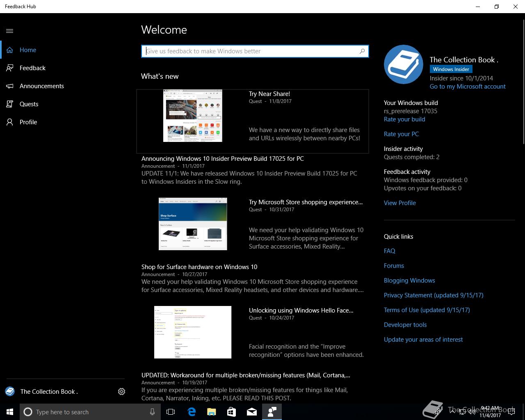Click the Profile person icon
Screen dimensions: 525x420
(x=10, y=122)
